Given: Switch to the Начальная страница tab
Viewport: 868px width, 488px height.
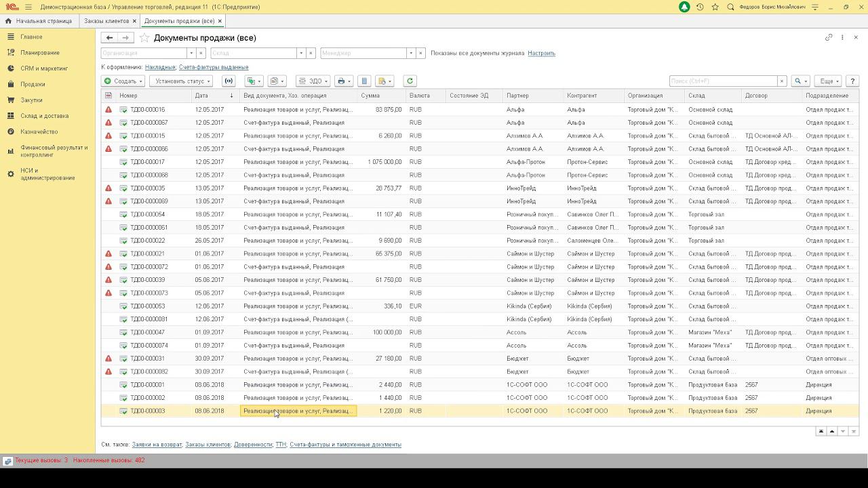Looking at the screenshot, I should pos(39,21).
